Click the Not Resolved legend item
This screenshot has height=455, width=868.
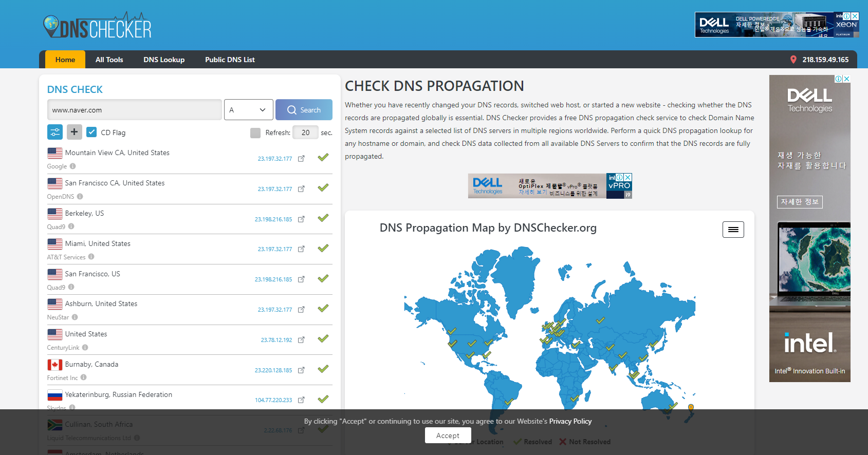(x=585, y=442)
